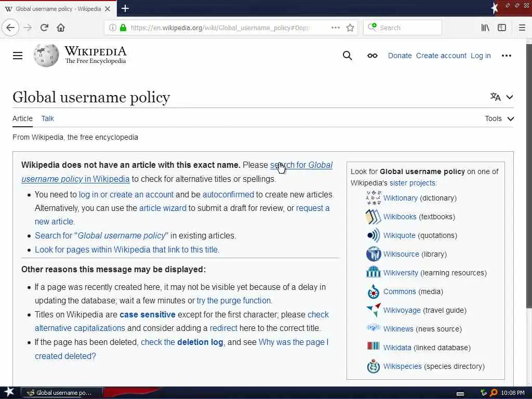Image resolution: width=532 pixels, height=399 pixels.
Task: Open the taskbar start star button
Action: [9, 392]
